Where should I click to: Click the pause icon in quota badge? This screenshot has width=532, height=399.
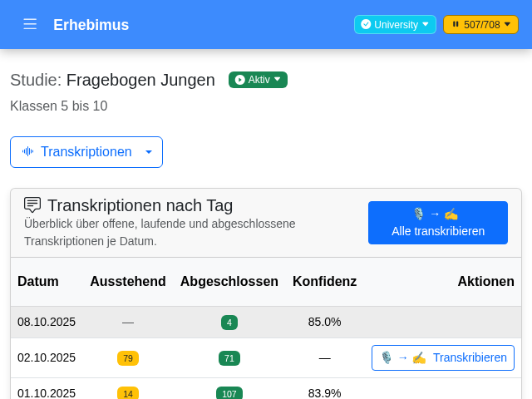(x=456, y=25)
